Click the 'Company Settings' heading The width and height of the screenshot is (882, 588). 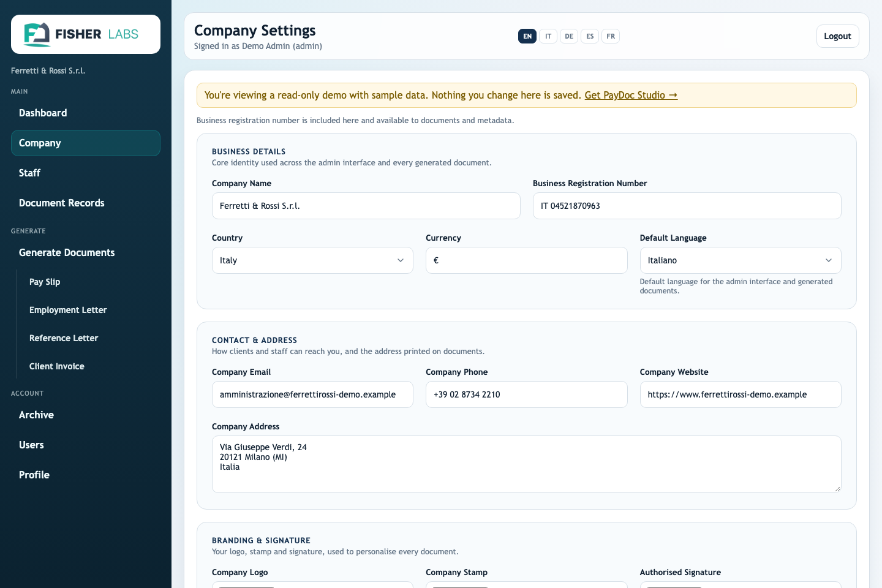(255, 31)
